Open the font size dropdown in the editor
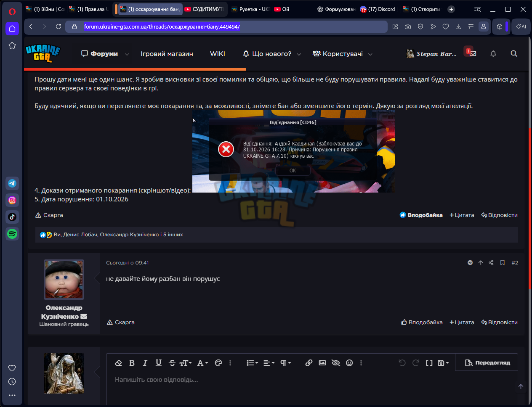 (186, 363)
